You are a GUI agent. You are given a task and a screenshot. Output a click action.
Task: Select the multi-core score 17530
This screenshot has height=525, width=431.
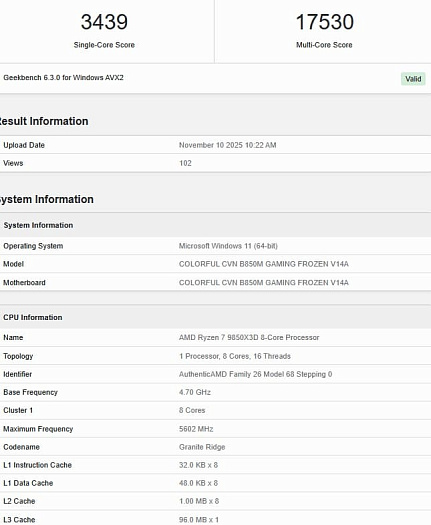pyautogui.click(x=325, y=22)
